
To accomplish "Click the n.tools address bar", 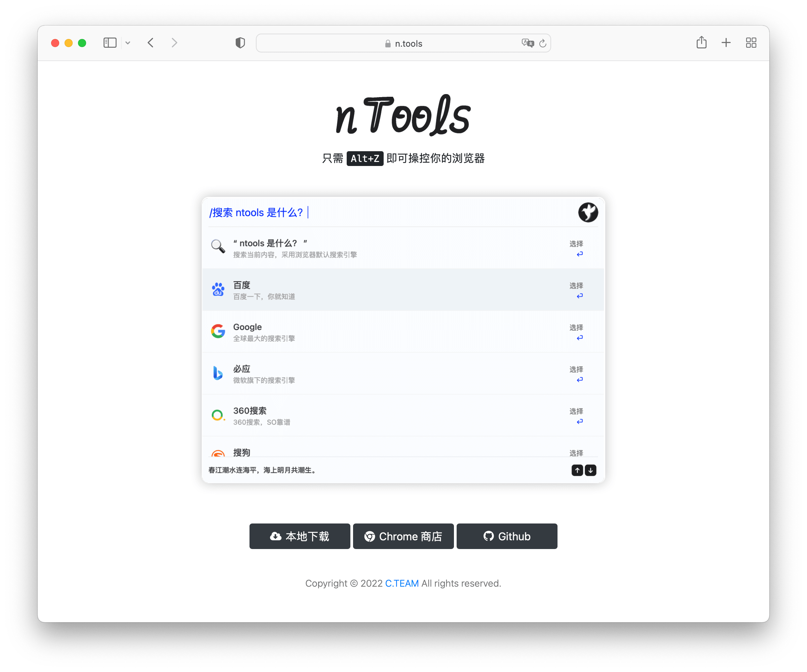I will coord(403,43).
